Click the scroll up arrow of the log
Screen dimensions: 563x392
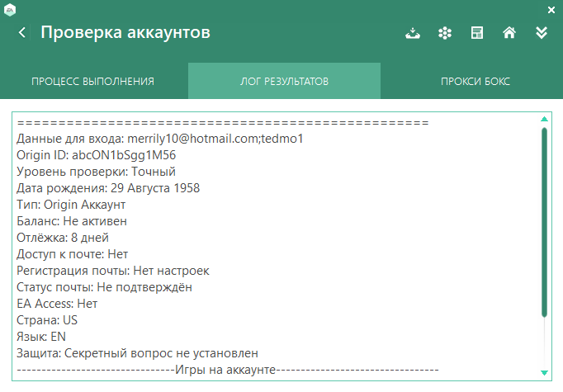[x=544, y=119]
